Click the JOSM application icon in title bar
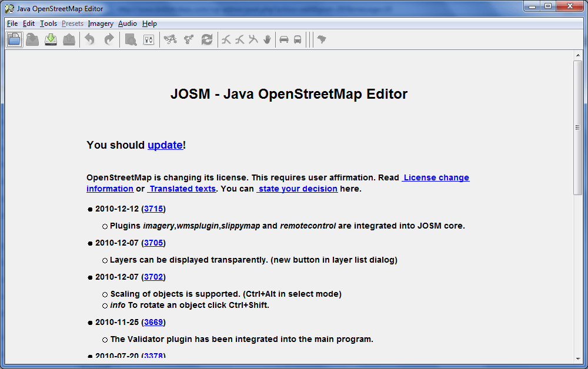Viewport: 588px width, 369px height. coord(9,8)
